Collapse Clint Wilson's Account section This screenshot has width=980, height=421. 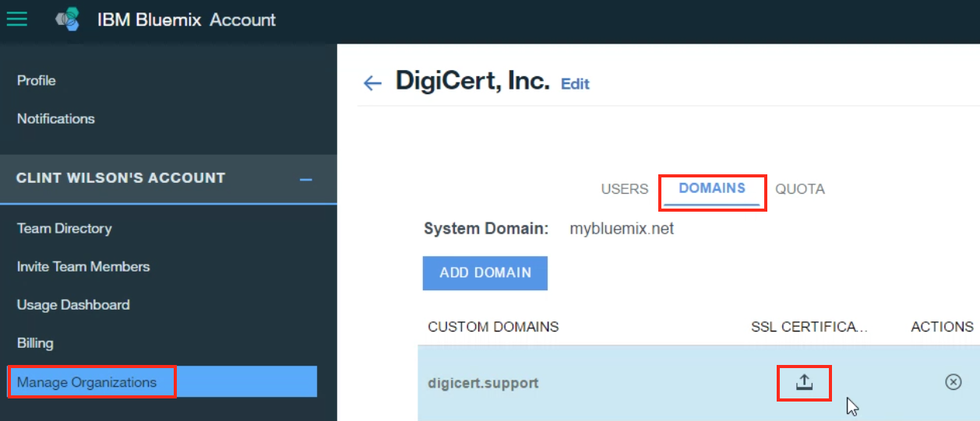[306, 179]
